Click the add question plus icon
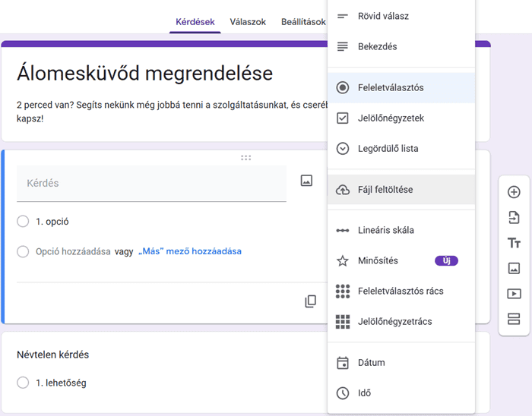This screenshot has width=532, height=416. (x=514, y=192)
